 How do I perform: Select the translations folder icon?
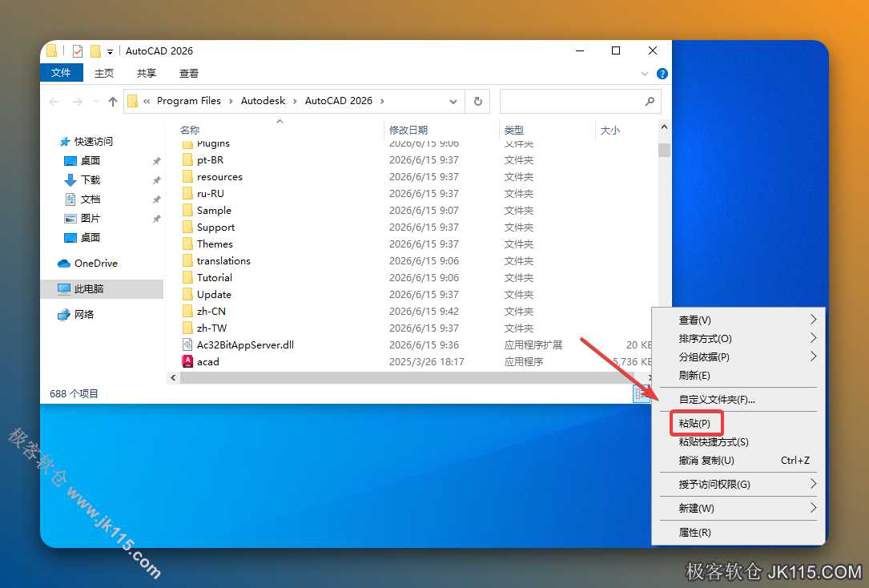point(187,261)
